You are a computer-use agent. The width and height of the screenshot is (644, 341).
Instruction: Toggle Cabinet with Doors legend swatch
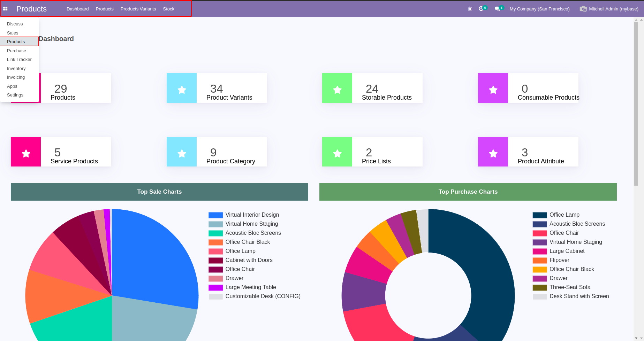(x=215, y=260)
